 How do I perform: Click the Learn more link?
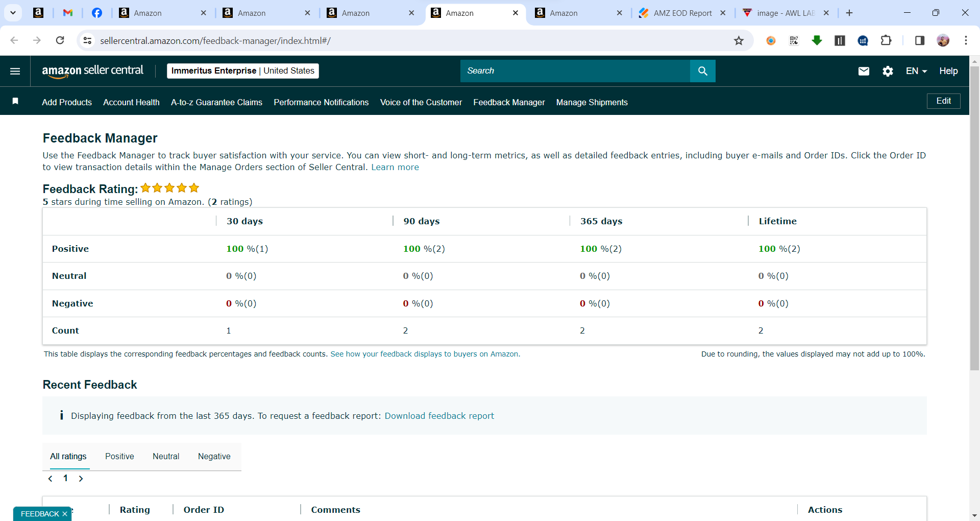(x=395, y=167)
